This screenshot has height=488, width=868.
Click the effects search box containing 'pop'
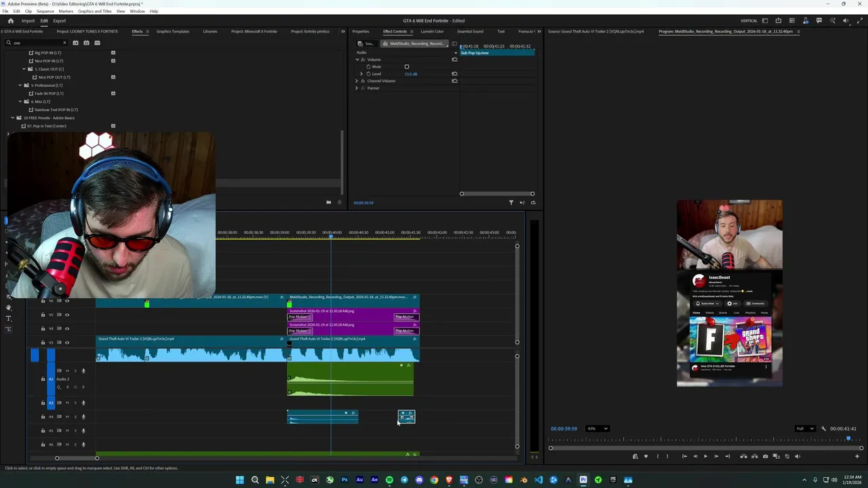35,43
